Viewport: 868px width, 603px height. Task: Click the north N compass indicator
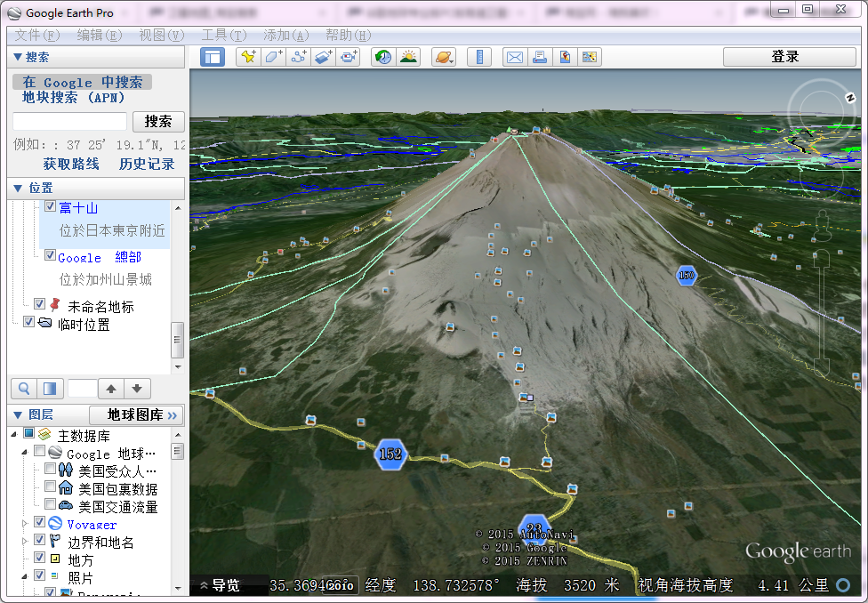[x=850, y=98]
